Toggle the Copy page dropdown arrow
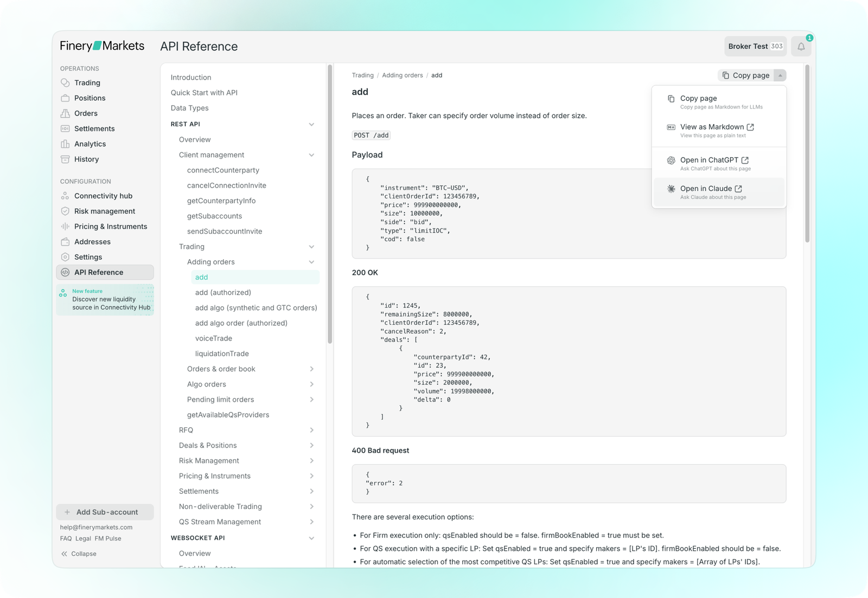Image resolution: width=868 pixels, height=598 pixels. [780, 75]
